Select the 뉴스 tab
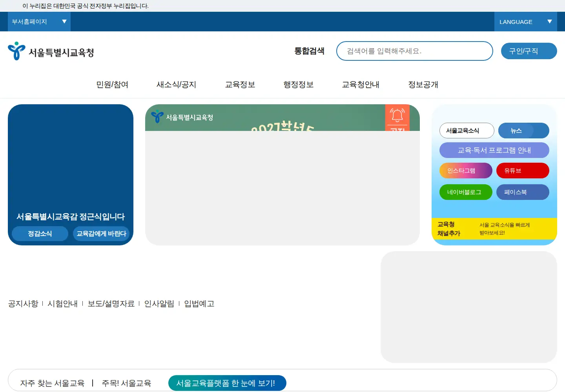Screen dimensions: 565x392 point(524,131)
